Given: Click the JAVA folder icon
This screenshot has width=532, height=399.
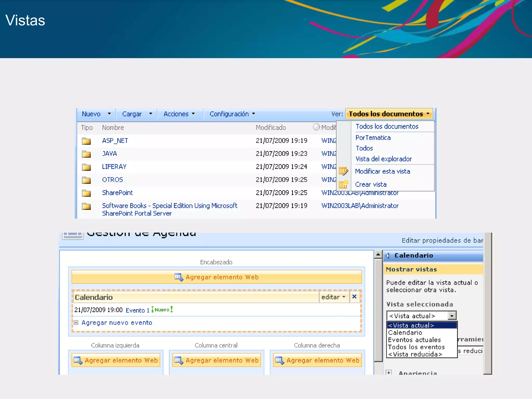Looking at the screenshot, I should (x=86, y=154).
